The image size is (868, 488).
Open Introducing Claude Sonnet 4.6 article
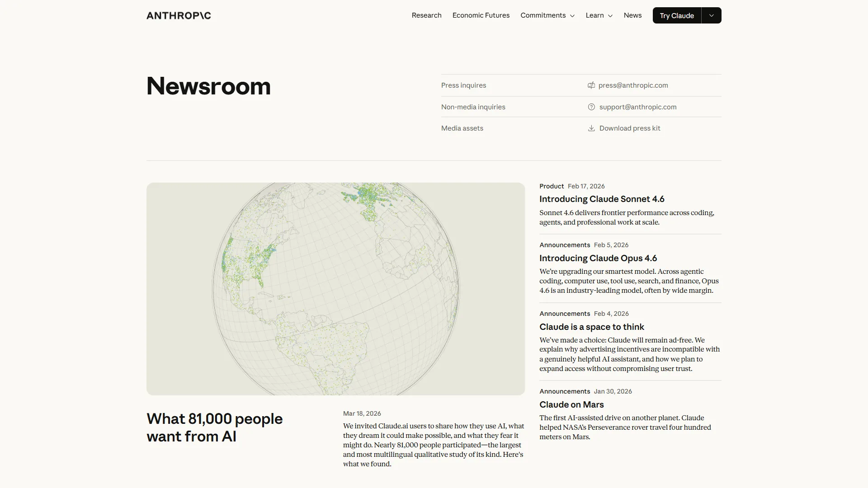click(602, 199)
